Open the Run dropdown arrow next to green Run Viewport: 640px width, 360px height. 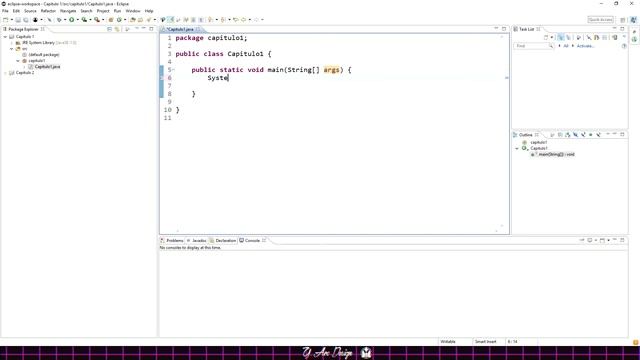click(77, 20)
